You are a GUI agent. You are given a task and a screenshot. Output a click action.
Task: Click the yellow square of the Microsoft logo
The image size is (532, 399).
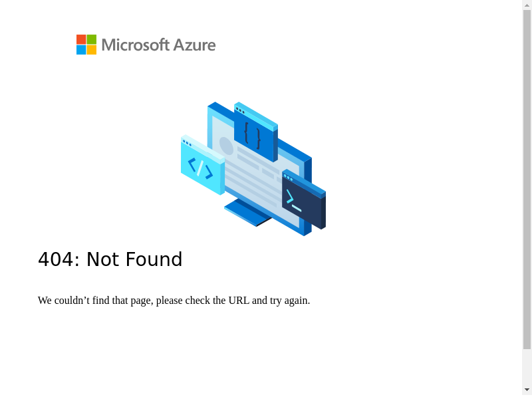(x=92, y=50)
